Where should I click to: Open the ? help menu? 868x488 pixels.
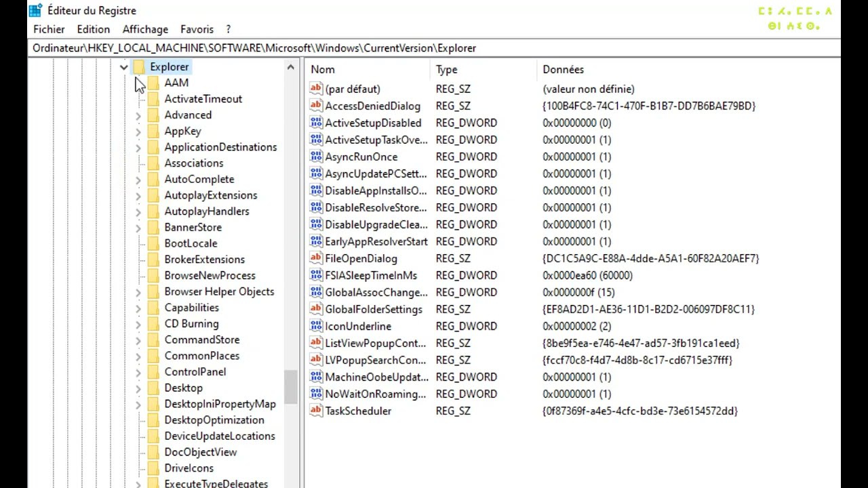click(x=229, y=29)
